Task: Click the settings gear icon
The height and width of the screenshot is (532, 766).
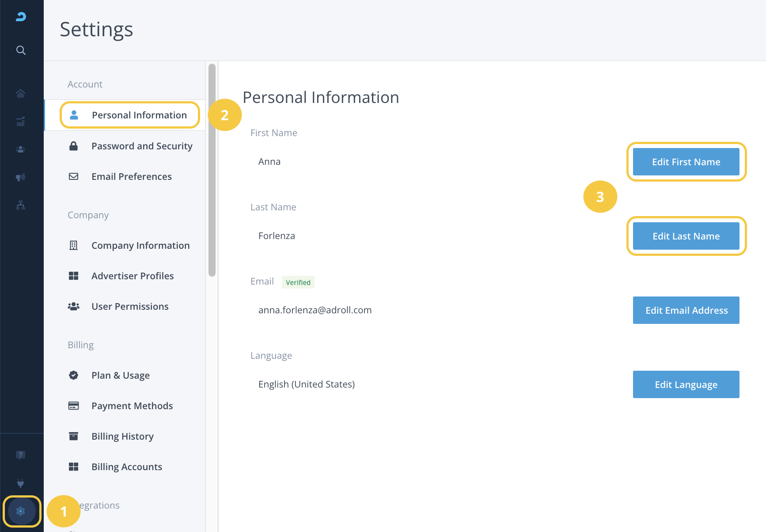Action: (x=21, y=511)
